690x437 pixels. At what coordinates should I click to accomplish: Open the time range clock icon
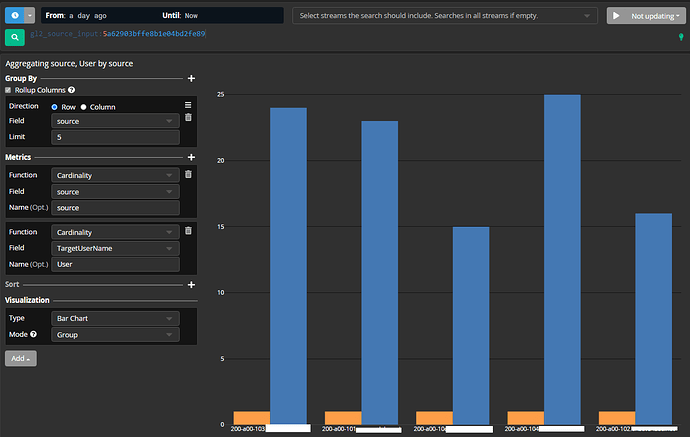coord(15,15)
